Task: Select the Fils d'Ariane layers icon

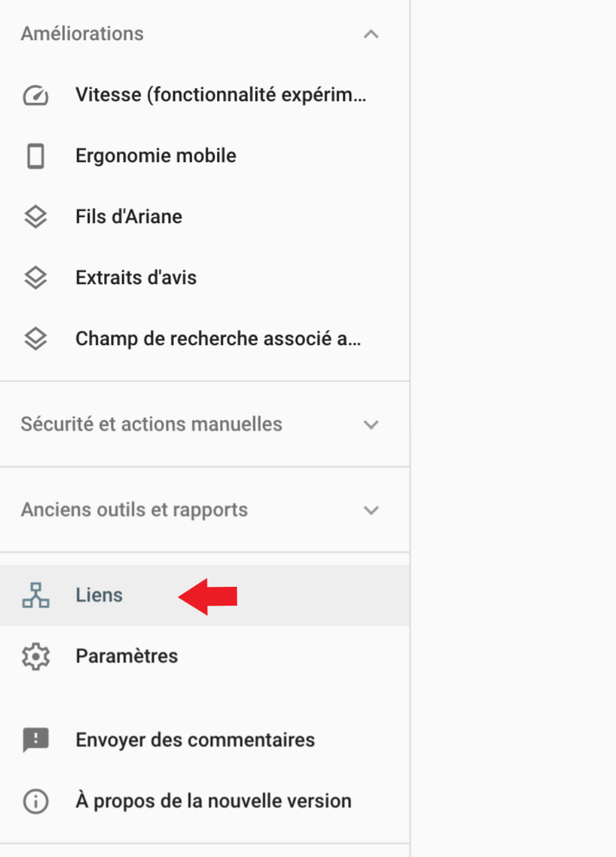Action: coord(35,217)
